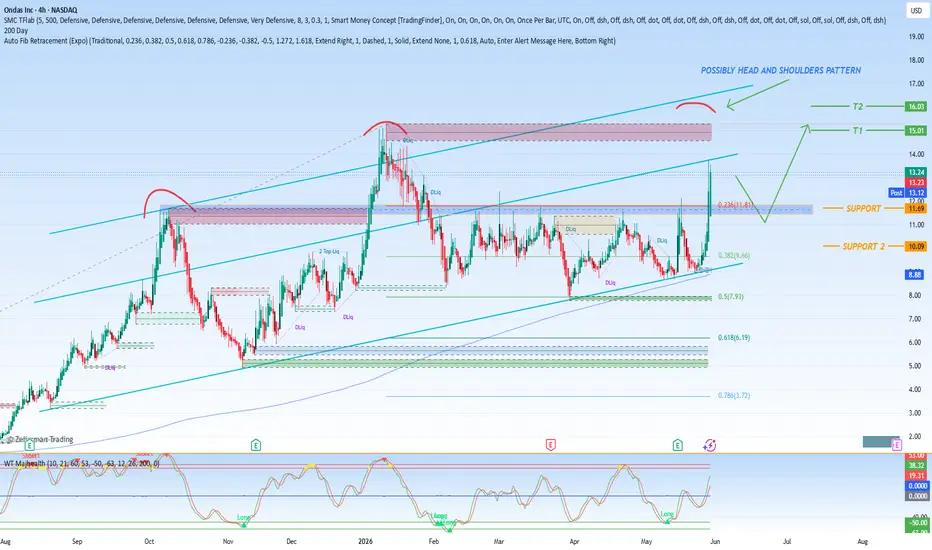Screen dimensions: 932x550
Task: Click the orange 10.09 price tag
Action: tap(915, 246)
